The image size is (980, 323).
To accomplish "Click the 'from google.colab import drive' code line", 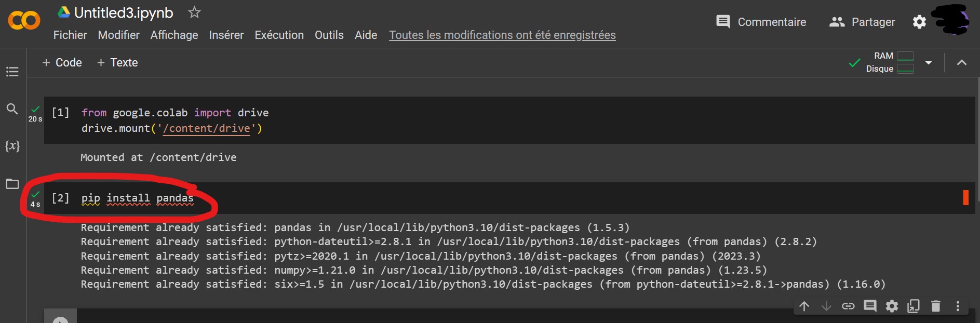I will [x=175, y=113].
